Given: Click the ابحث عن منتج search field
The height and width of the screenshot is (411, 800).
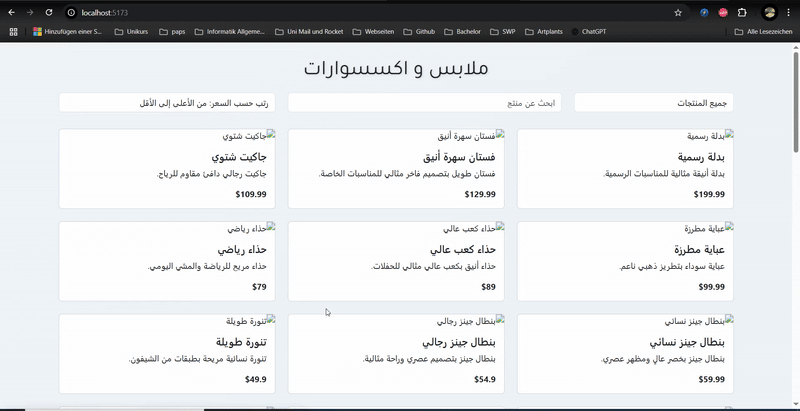Looking at the screenshot, I should click(x=425, y=103).
